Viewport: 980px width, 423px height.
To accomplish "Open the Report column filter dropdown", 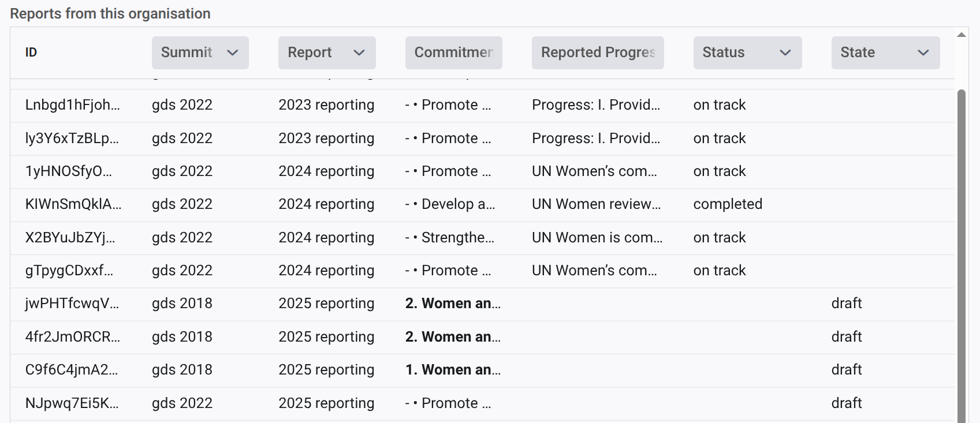I will [x=327, y=53].
